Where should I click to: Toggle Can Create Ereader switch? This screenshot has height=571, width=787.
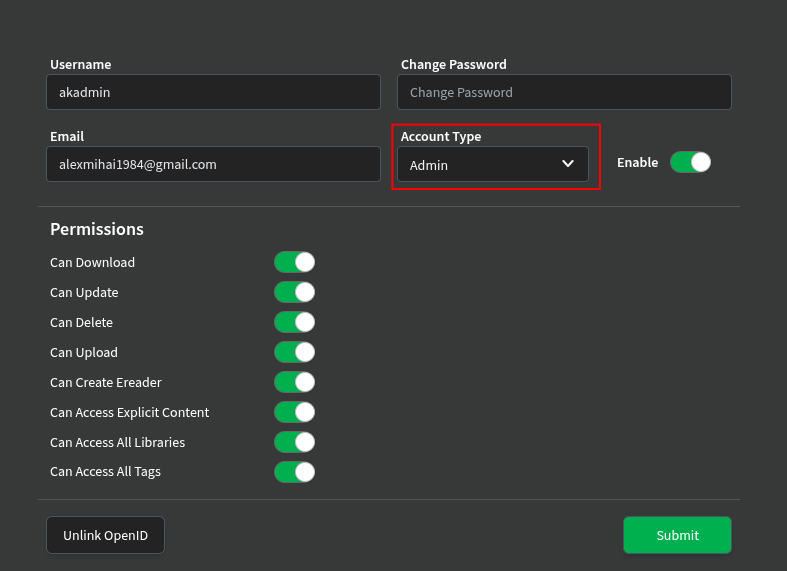click(294, 382)
